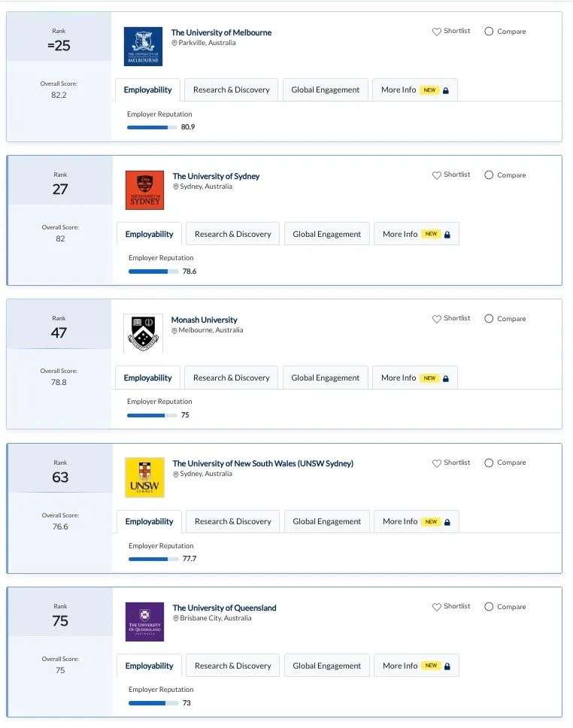The image size is (573, 728).
Task: Click the University of Queensland purple logo
Action: [144, 622]
